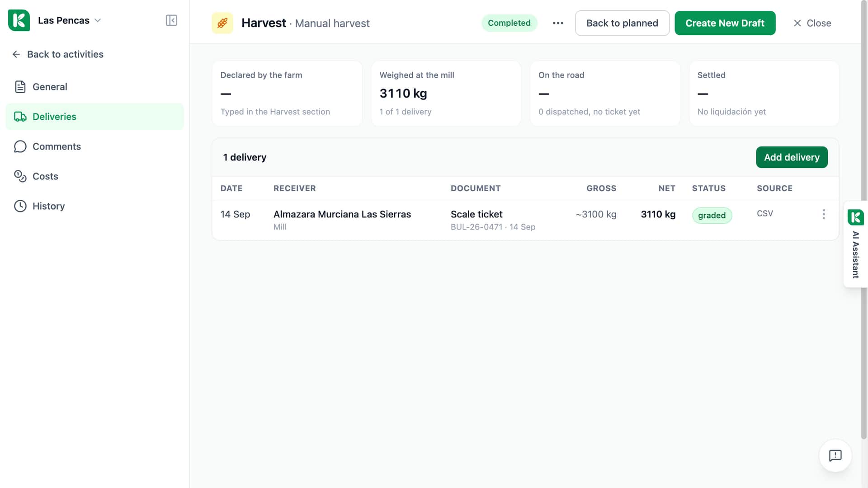Click the General document icon
Viewport: 868px width, 488px height.
20,87
